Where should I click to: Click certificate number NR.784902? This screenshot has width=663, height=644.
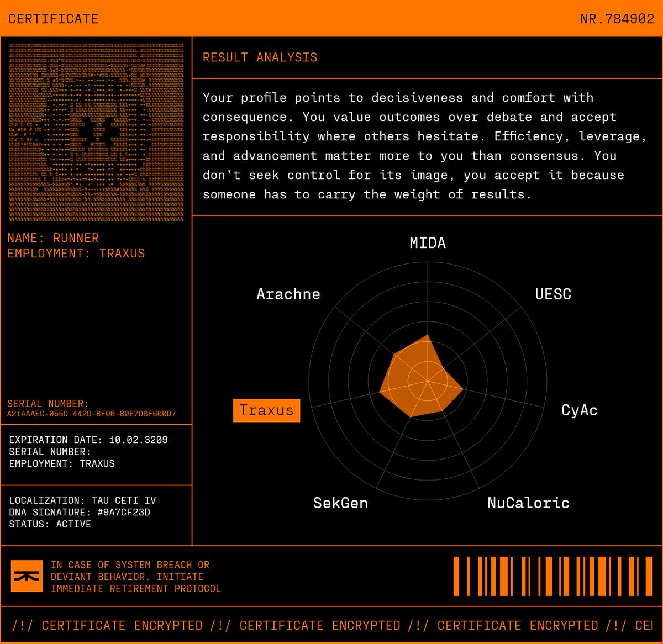point(617,19)
